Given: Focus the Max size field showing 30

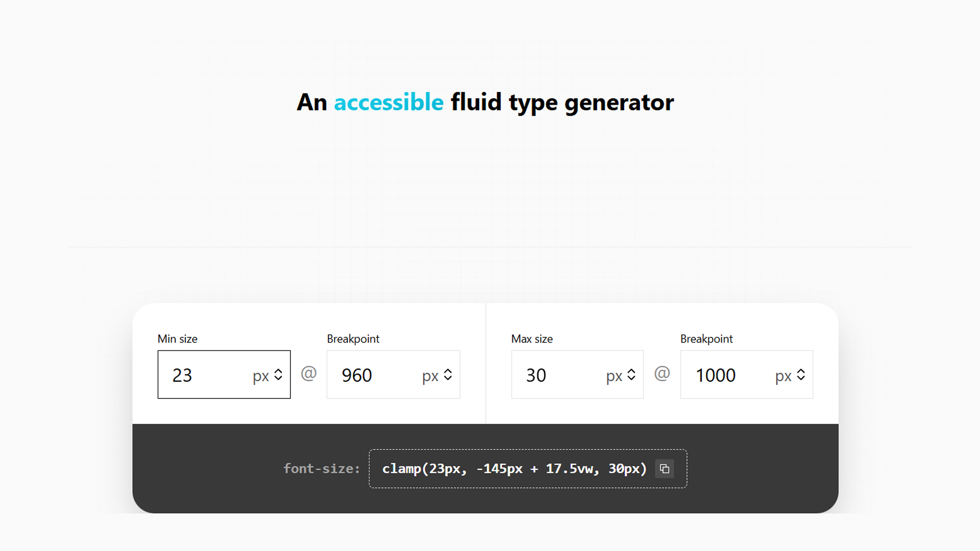Looking at the screenshot, I should [x=557, y=375].
